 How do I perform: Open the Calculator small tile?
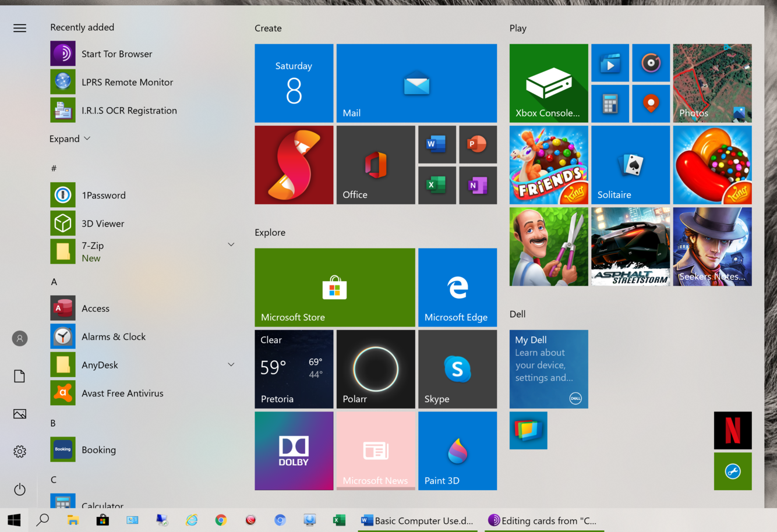(610, 104)
